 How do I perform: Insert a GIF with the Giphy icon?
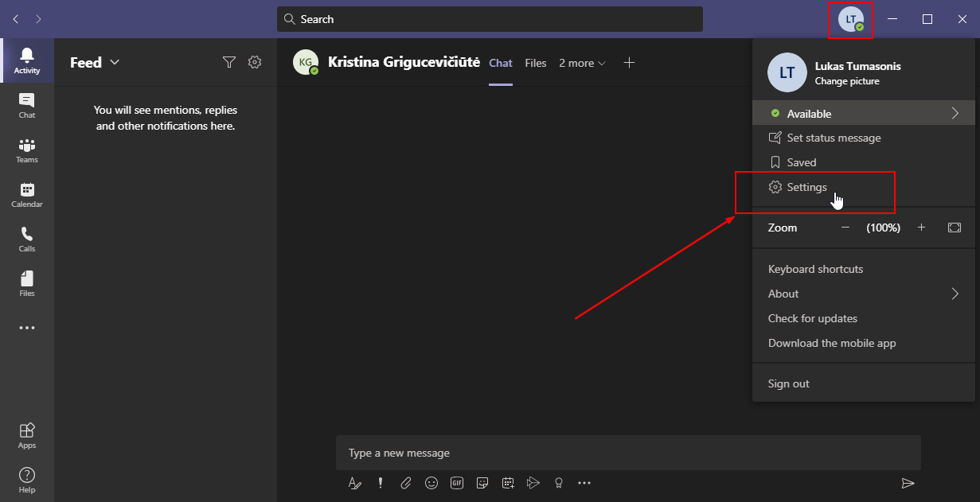pyautogui.click(x=457, y=483)
